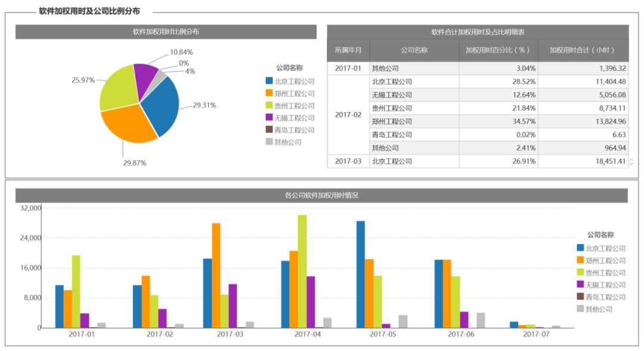Click the blue 29.31% pie slice

pyautogui.click(x=162, y=106)
